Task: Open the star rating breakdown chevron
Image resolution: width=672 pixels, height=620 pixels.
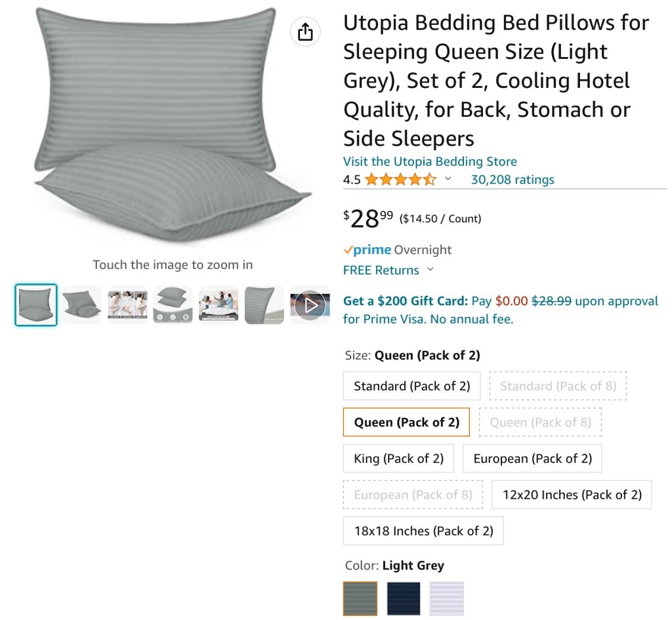Action: 448,179
